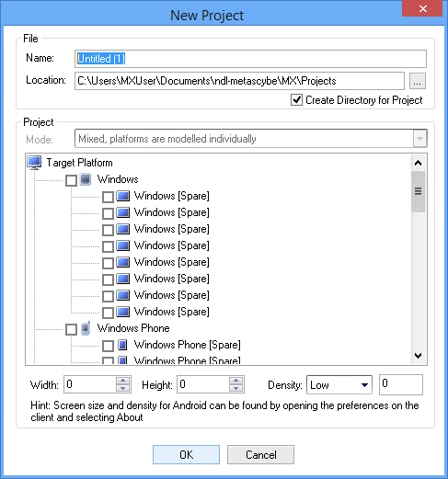Click the Cancel button

pos(260,455)
